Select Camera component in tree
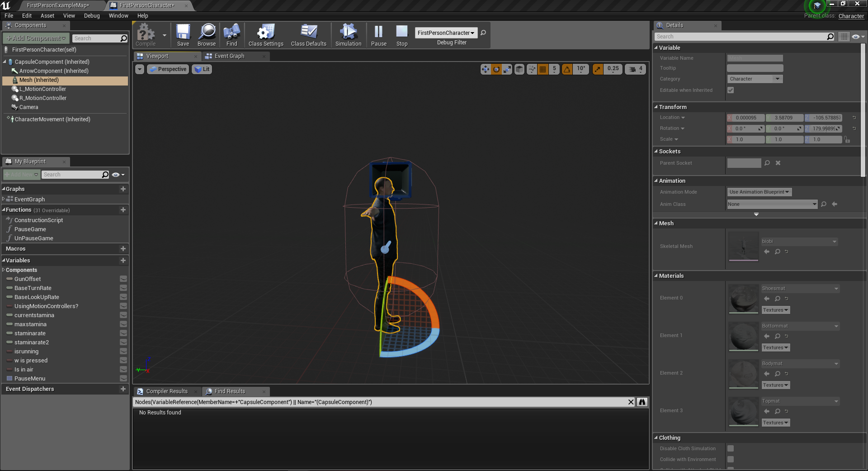The width and height of the screenshot is (868, 471). [28, 107]
